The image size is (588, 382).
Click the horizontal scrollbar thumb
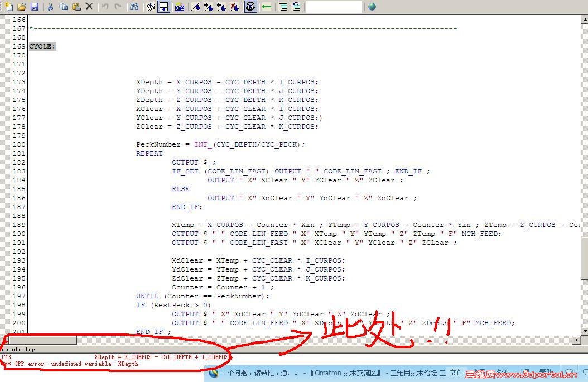[42, 340]
